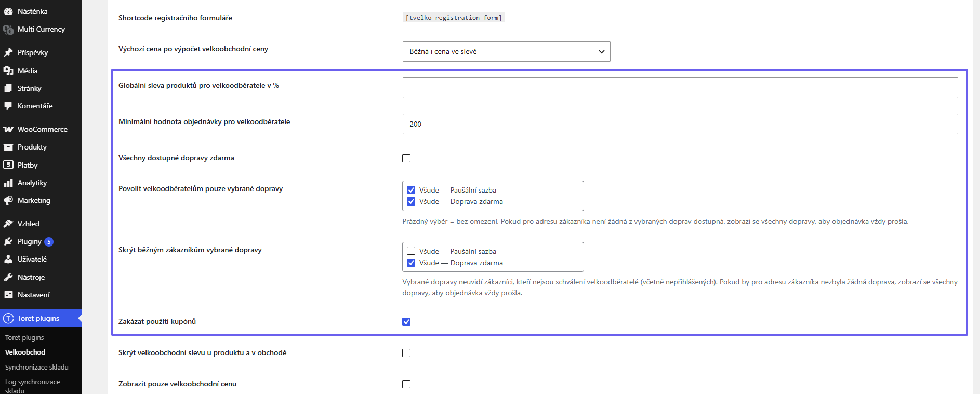Enable 'Všechny dostupné dopravy zdarma' checkbox
Viewport: 980px width, 394px height.
pyautogui.click(x=406, y=158)
